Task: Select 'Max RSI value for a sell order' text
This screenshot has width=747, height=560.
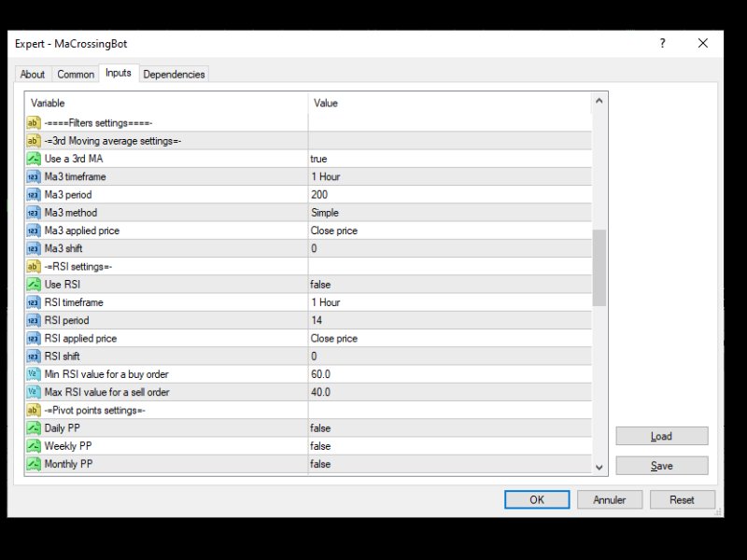Action: [107, 392]
